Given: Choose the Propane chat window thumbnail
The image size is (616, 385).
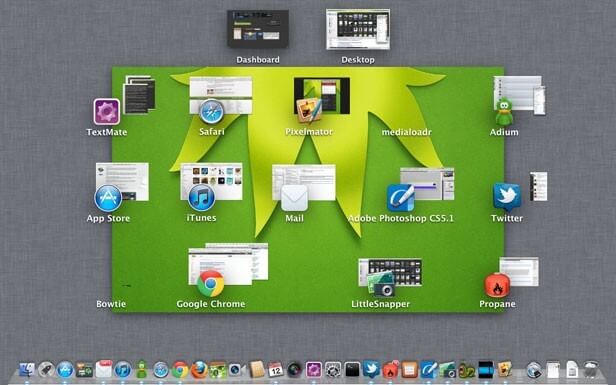Looking at the screenshot, I should click(x=519, y=271).
